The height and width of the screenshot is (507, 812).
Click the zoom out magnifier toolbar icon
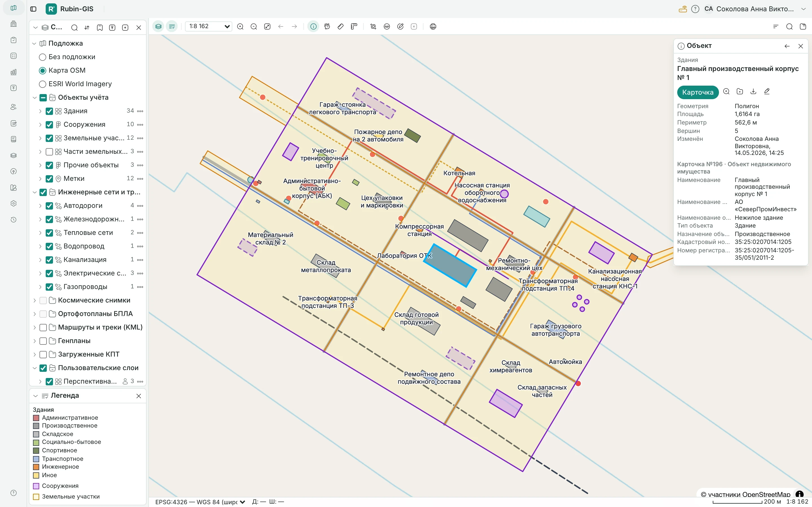pyautogui.click(x=254, y=26)
